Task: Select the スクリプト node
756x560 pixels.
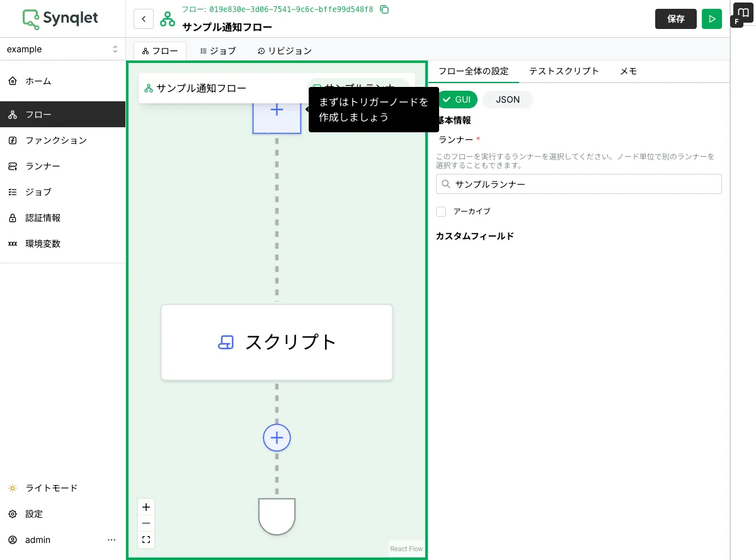Action: tap(277, 342)
